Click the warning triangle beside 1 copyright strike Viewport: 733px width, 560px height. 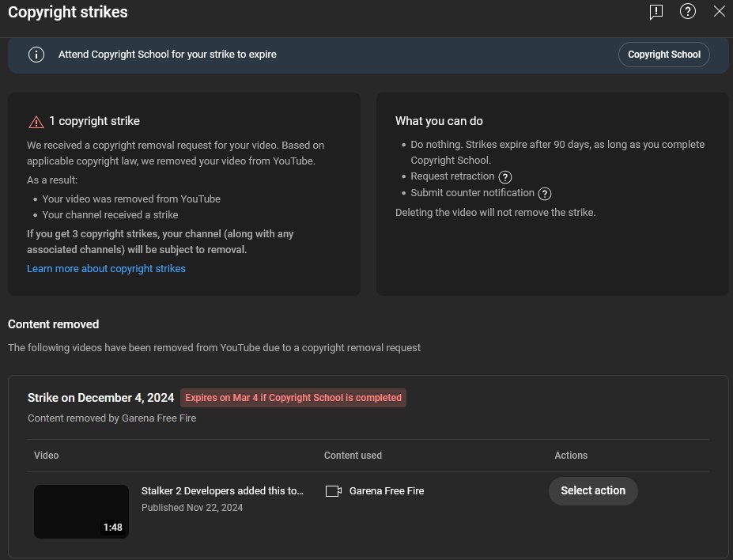36,122
